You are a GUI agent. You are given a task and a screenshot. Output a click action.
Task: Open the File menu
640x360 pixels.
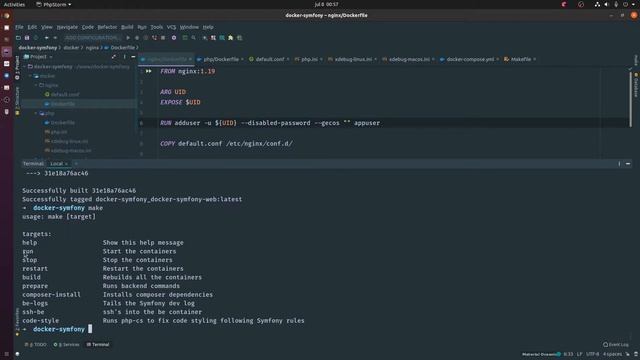pyautogui.click(x=19, y=27)
